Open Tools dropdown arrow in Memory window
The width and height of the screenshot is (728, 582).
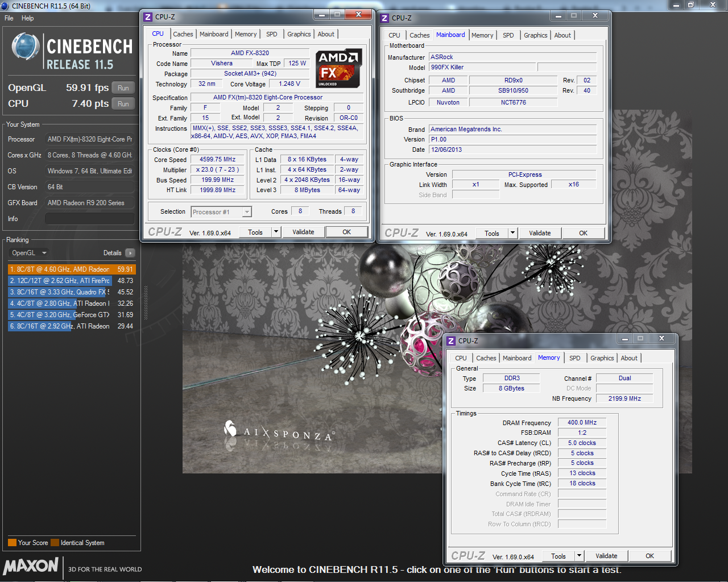pyautogui.click(x=579, y=556)
